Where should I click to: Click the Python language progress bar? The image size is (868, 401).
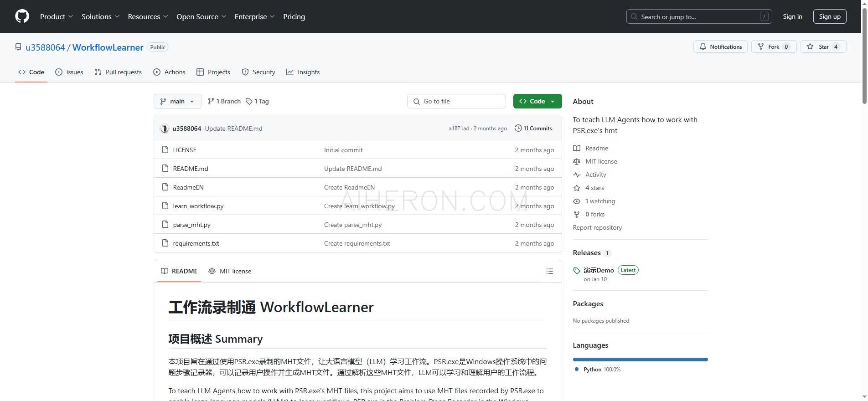point(640,360)
